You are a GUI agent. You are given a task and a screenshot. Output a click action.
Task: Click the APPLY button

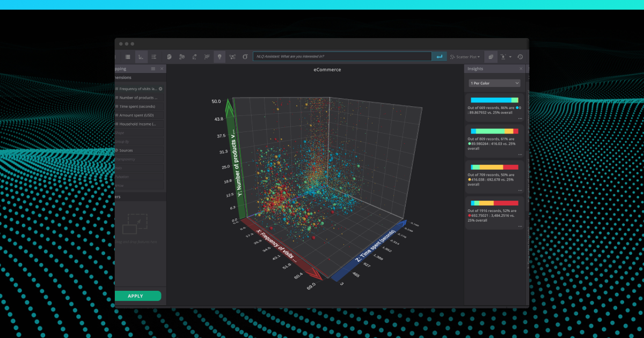pyautogui.click(x=138, y=296)
